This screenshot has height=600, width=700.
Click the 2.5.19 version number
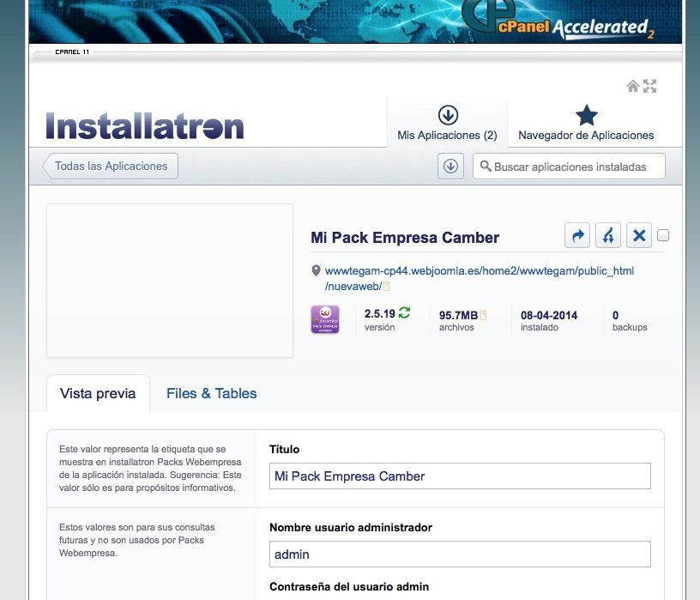379,313
